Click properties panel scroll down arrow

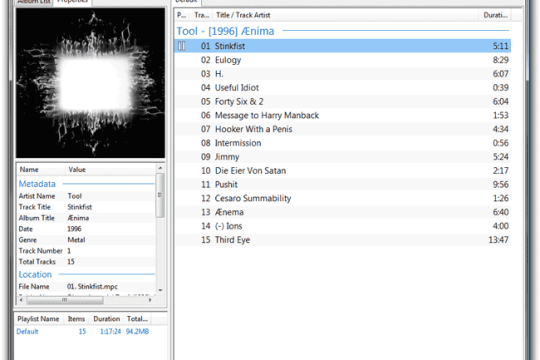[x=160, y=290]
